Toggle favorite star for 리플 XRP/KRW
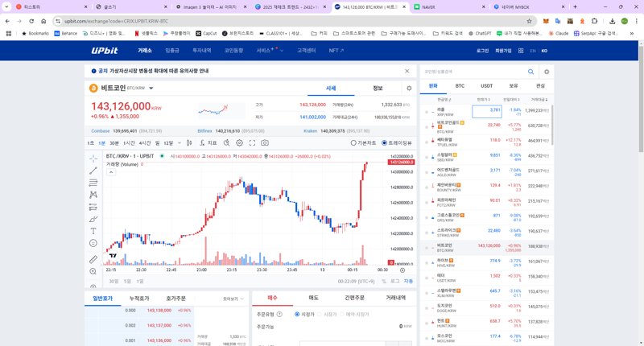This screenshot has width=644, height=346. pyautogui.click(x=427, y=112)
